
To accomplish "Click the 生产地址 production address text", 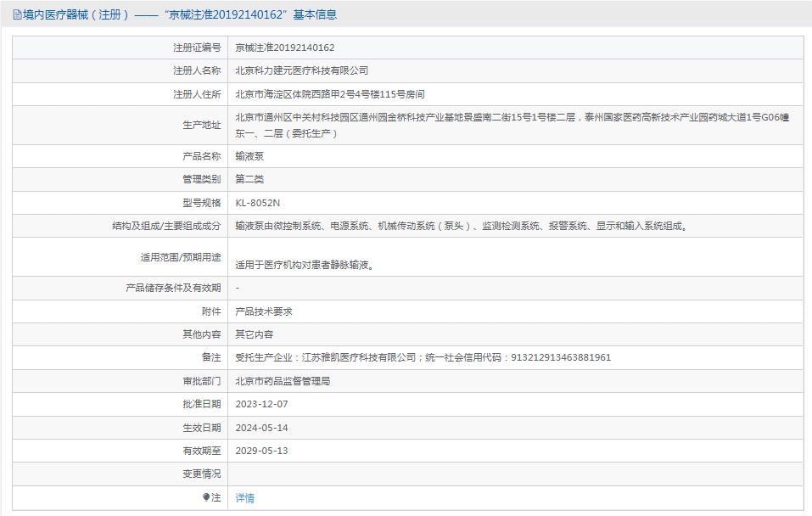I will point(512,125).
